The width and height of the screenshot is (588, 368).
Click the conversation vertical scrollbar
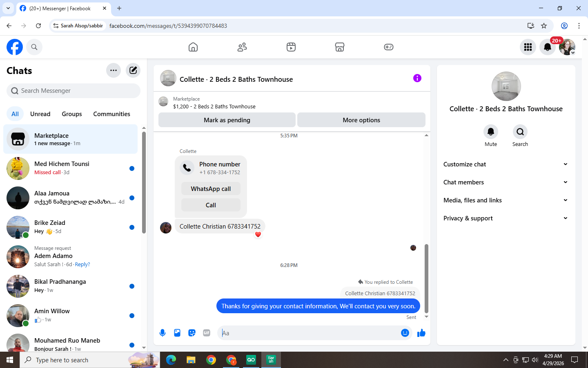click(x=426, y=278)
